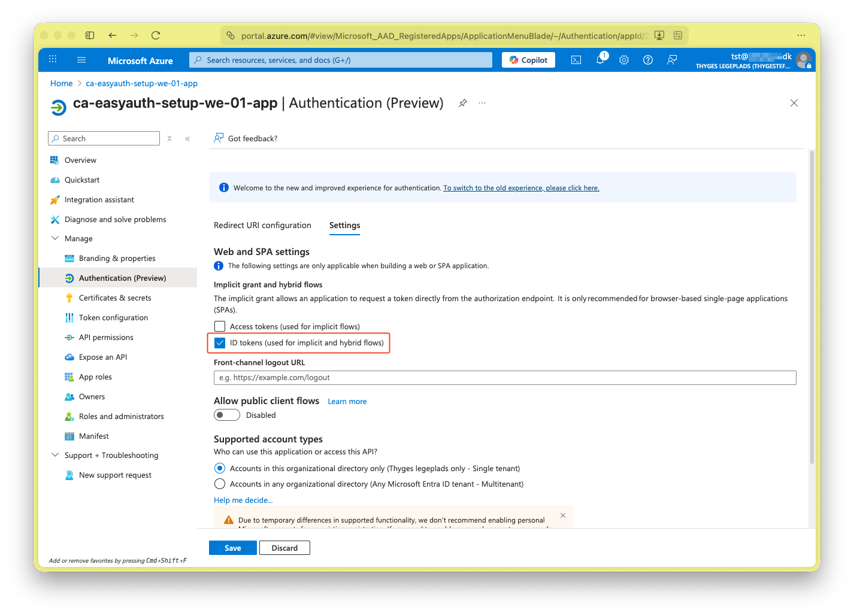Select Authentication (Preview) in sidebar

click(x=117, y=278)
